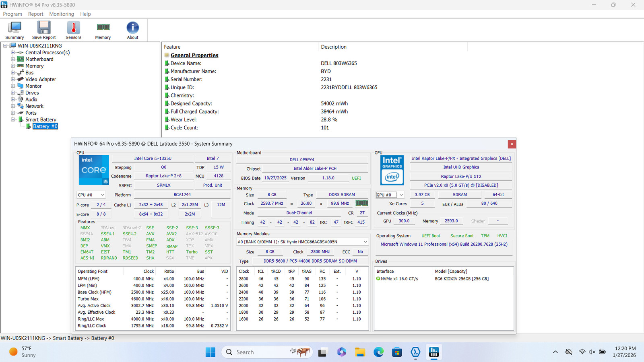The image size is (644, 362).
Task: Click the Intel Graphics logo in GPU panel
Action: (x=392, y=170)
